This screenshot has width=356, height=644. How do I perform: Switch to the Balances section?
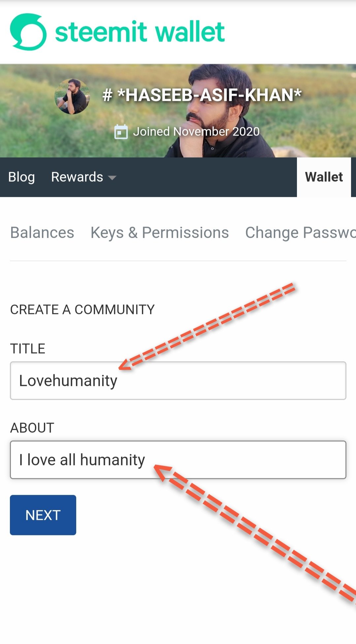tap(42, 233)
